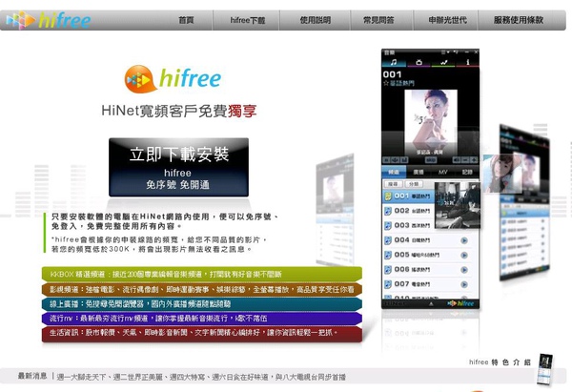
Task: Click the music icon of channel 004
Action: [388, 240]
